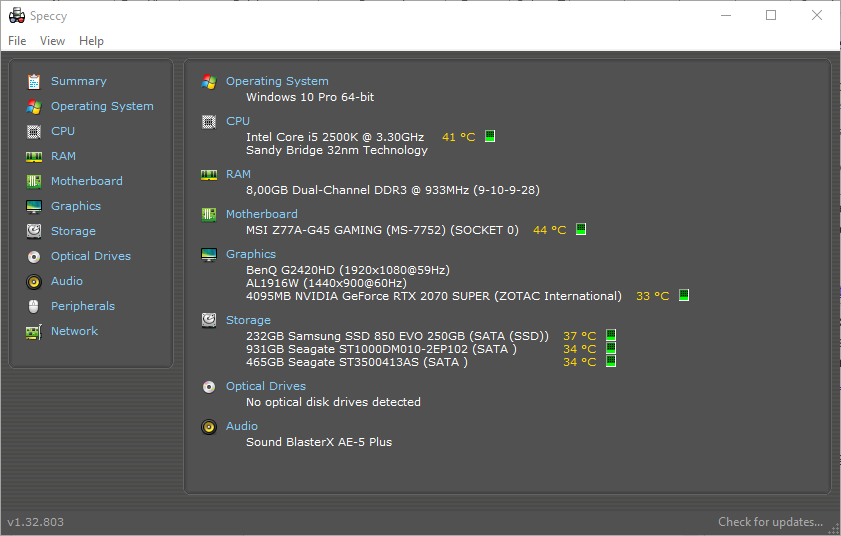Click the Peripherals mouse icon in sidebar

[34, 306]
